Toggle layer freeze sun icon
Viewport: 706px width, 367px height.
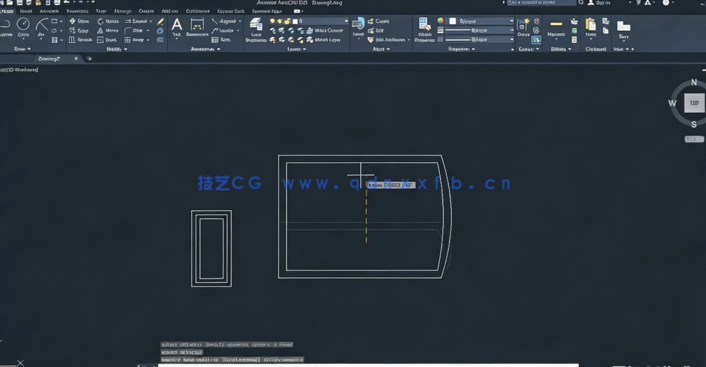280,21
